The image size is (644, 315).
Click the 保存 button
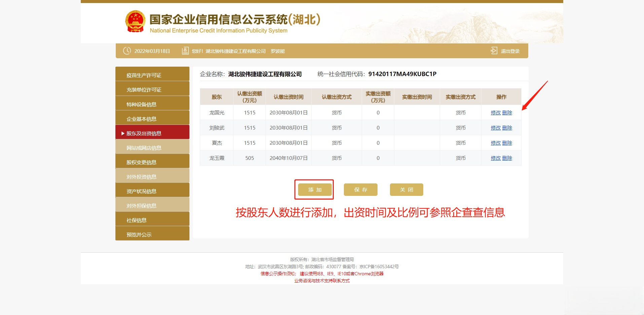(360, 189)
